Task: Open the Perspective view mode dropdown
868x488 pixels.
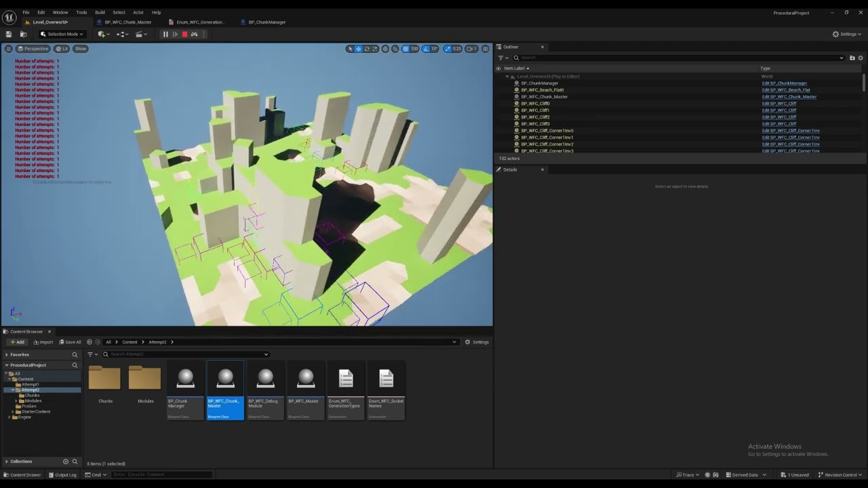Action: tap(33, 49)
